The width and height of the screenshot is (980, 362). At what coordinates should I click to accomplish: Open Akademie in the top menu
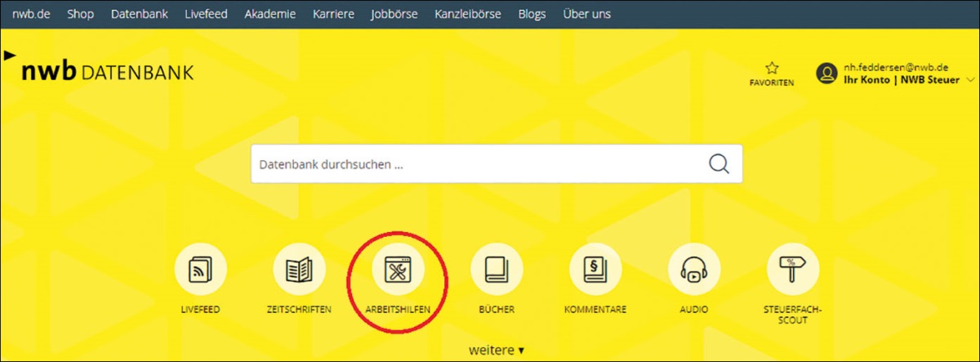coord(270,14)
